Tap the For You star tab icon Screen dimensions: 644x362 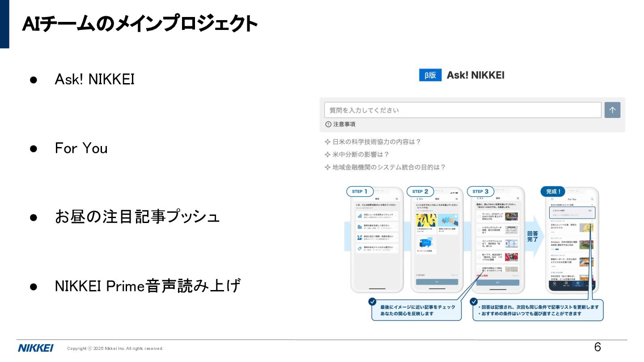click(578, 284)
